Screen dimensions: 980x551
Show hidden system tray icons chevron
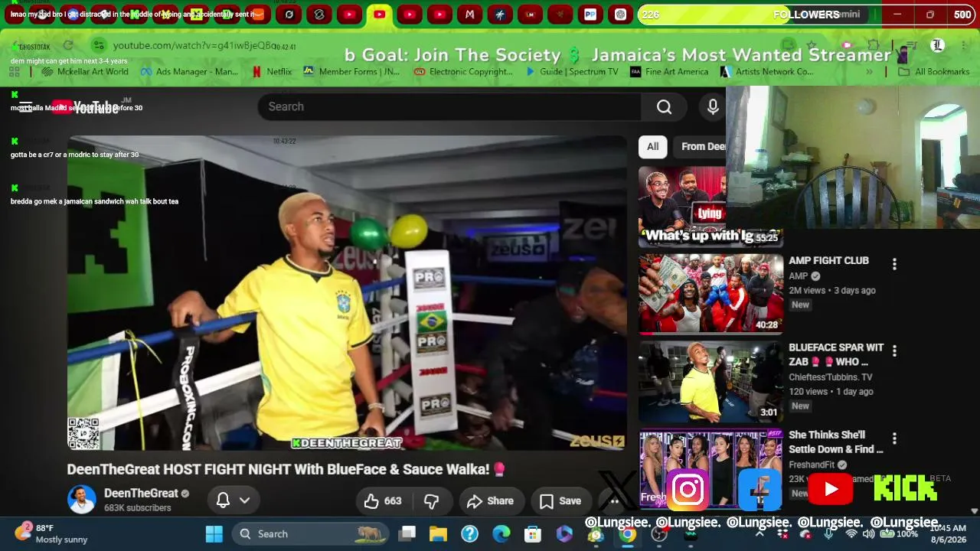pos(759,533)
